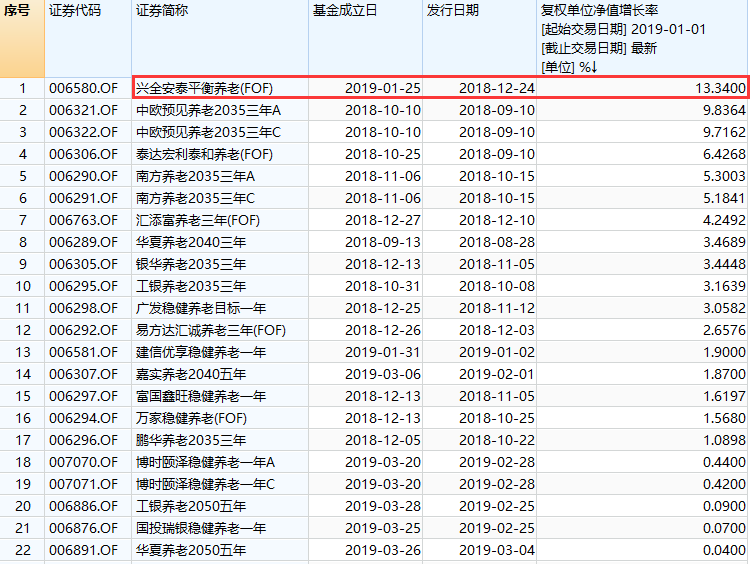Select fund 南方养老2035三年C
The height and width of the screenshot is (564, 753).
(195, 198)
